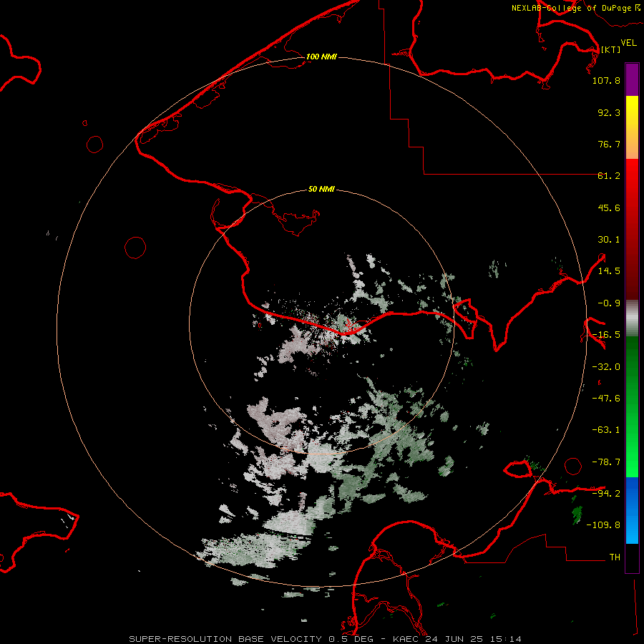Click the -16.5 legend value
The width and height of the screenshot is (644, 644).
point(606,335)
